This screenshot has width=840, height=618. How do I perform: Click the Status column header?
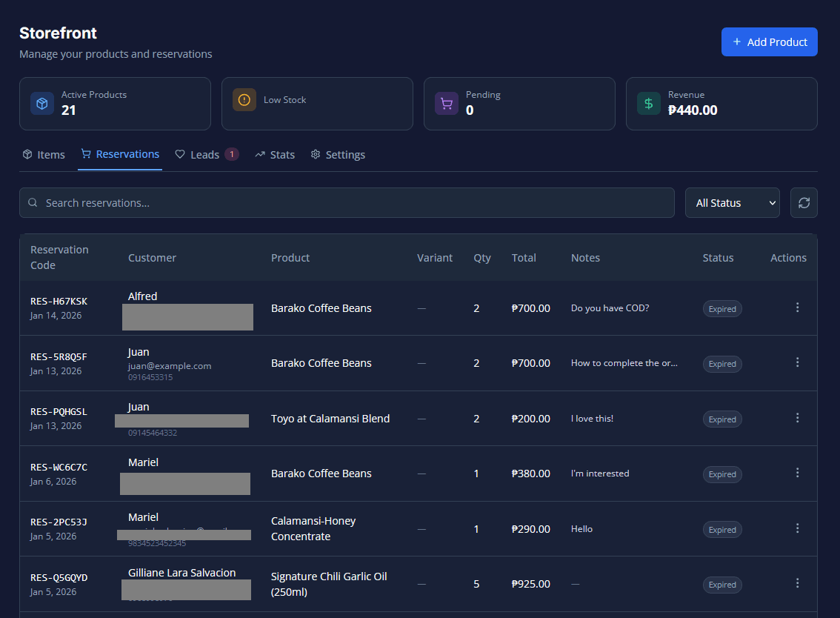pos(718,258)
